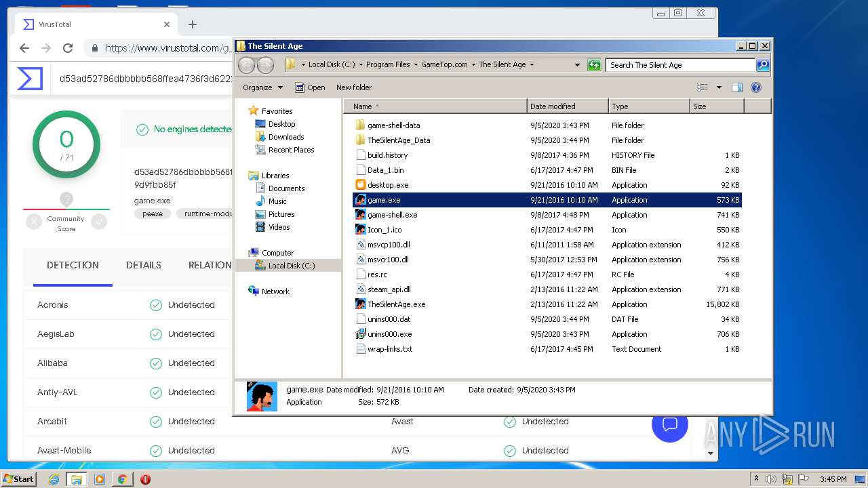Close the VirusTotal browser tab
The height and width of the screenshot is (488, 868).
pyautogui.click(x=167, y=24)
